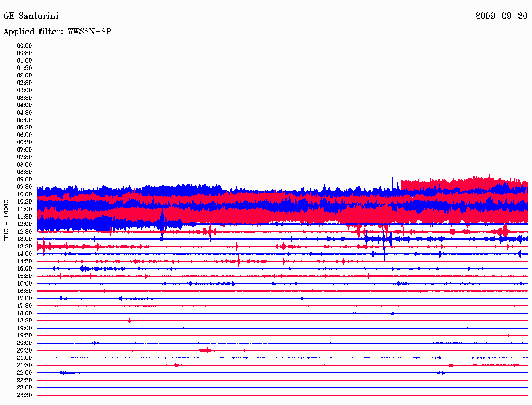
Task: Select the 09:30 time label
Action: coord(24,187)
